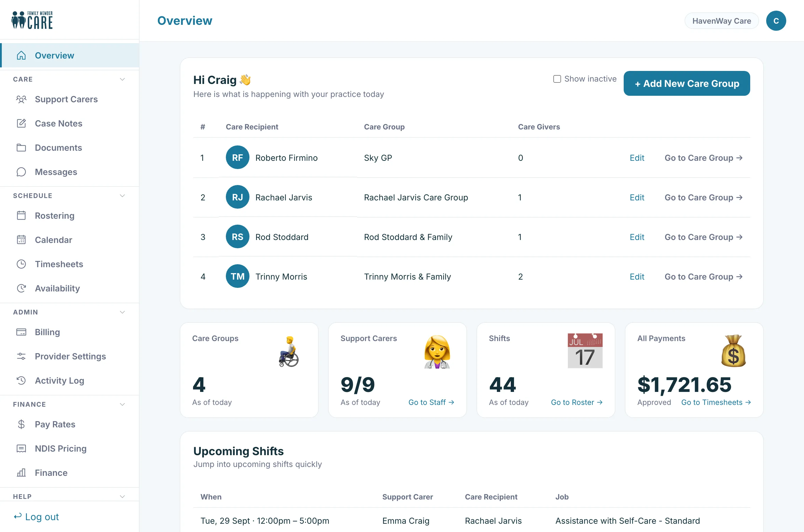804x532 pixels.
Task: Edit the Trinny Morris & Family group
Action: click(637, 277)
